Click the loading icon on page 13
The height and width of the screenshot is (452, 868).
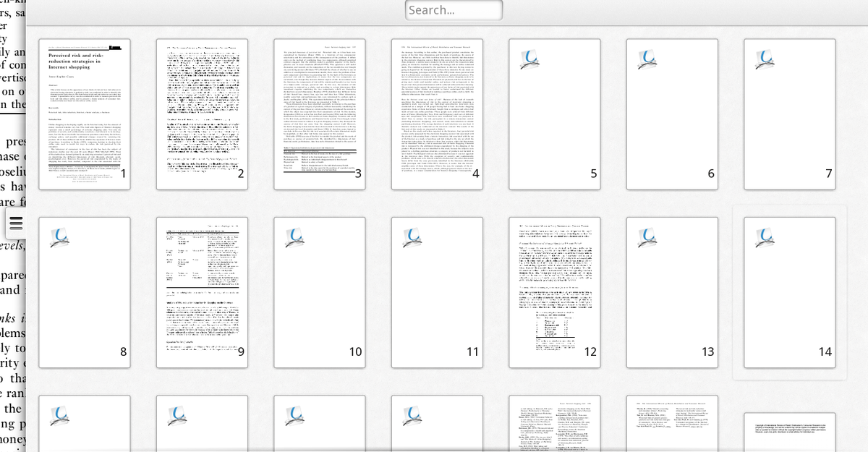[647, 237]
